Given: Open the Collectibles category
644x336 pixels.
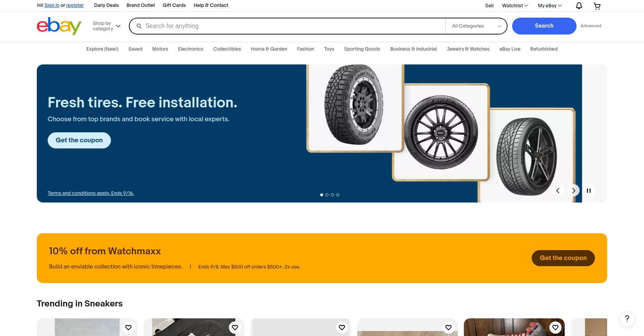Looking at the screenshot, I should [x=227, y=49].
